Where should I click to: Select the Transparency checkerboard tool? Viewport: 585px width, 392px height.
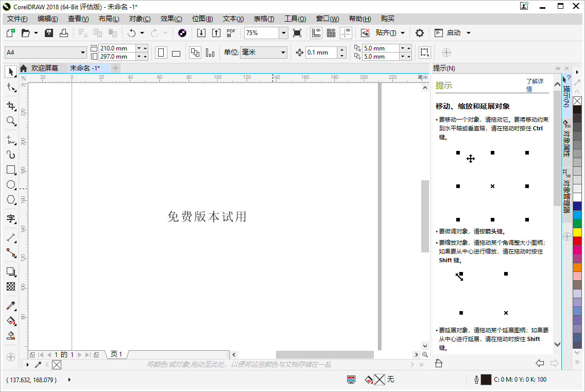point(11,286)
